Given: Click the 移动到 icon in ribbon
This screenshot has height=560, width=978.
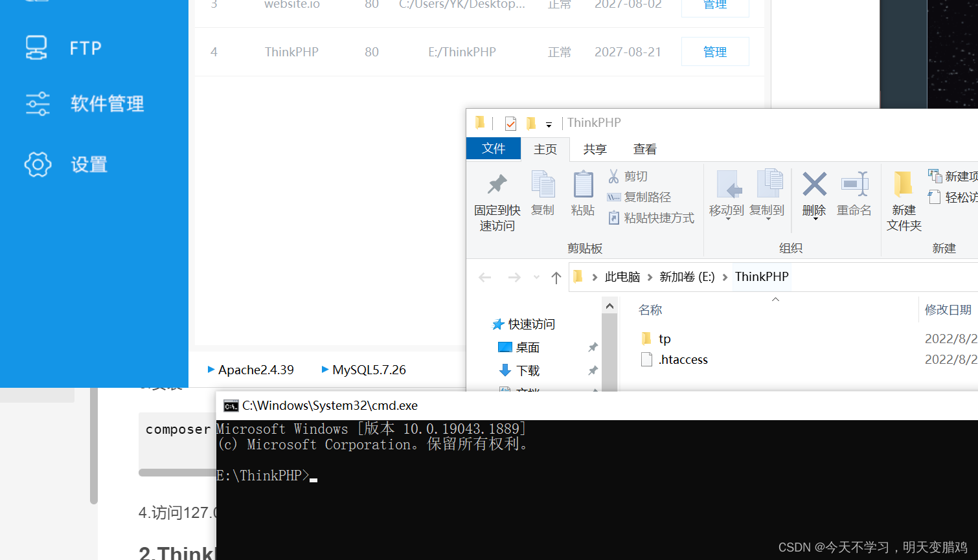Looking at the screenshot, I should tap(728, 185).
